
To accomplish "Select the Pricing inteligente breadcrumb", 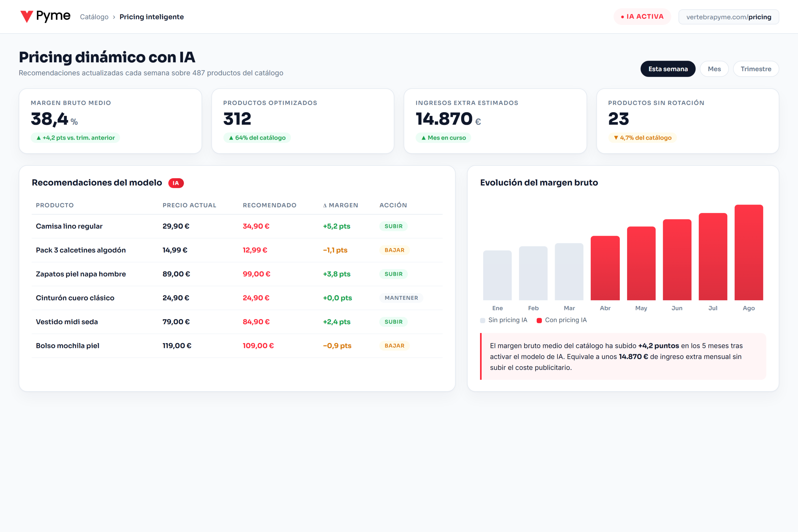I will 152,17.
